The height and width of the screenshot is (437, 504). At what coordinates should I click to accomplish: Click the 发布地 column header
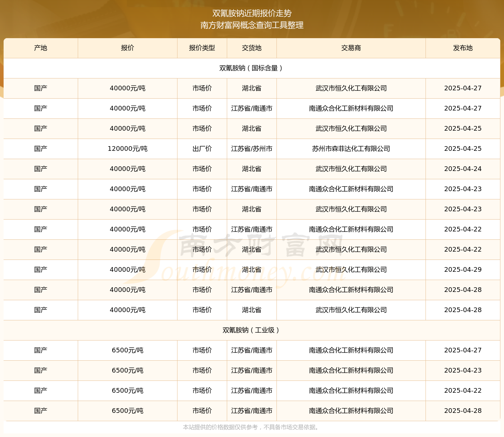463,48
